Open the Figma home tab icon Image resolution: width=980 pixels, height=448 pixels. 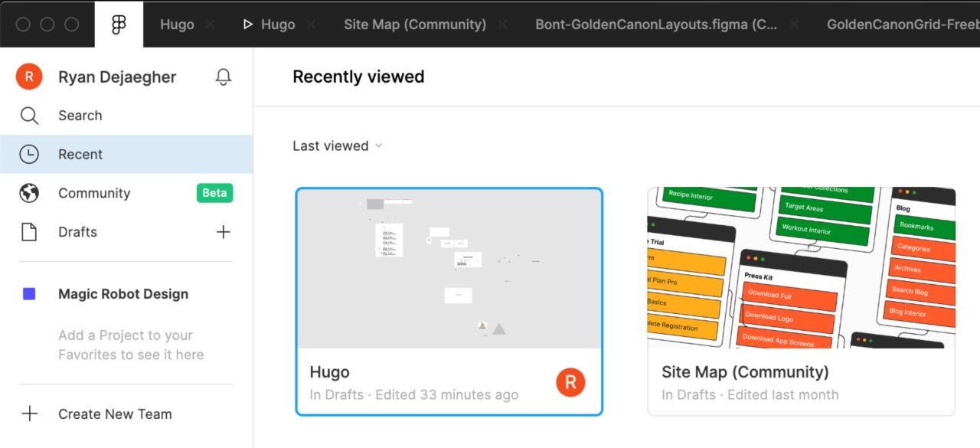coord(119,25)
